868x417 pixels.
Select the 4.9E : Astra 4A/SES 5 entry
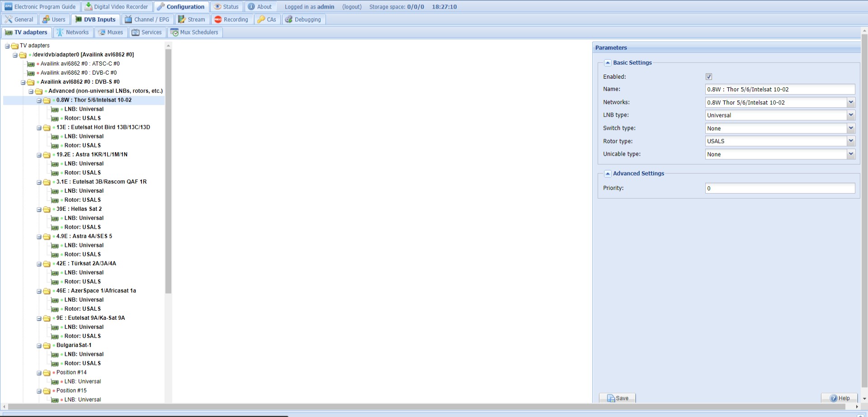pos(84,236)
